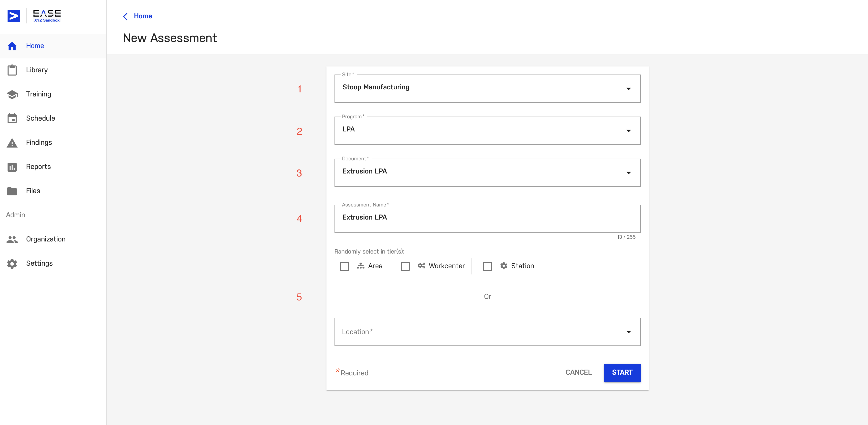Open the Location combo box
Viewport: 868px width, 425px height.
[x=487, y=332]
